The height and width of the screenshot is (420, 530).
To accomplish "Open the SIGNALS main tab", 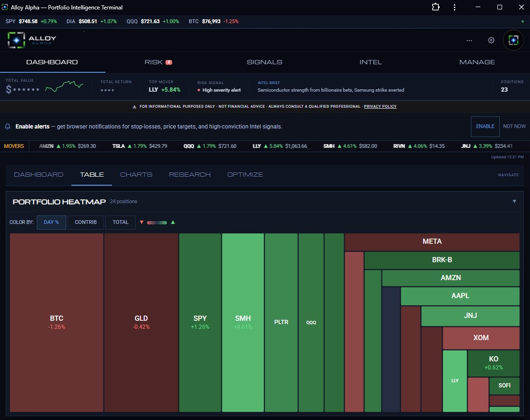I will point(264,62).
